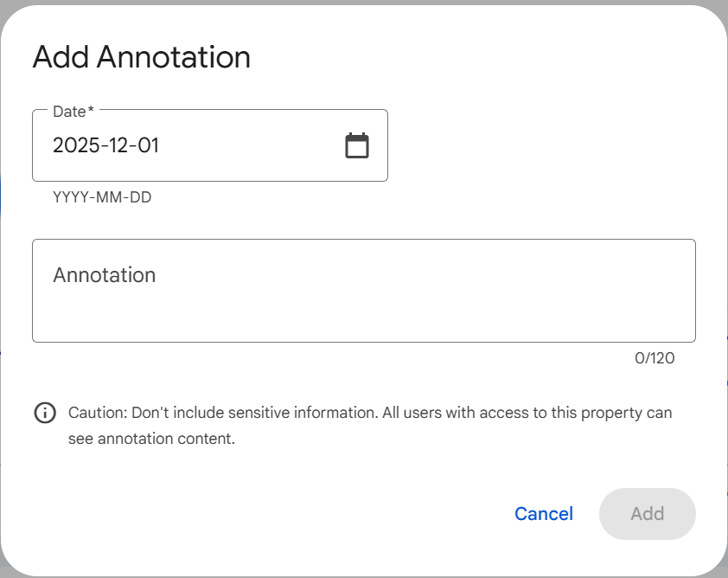
Task: Edit the Date field showing 2025-12-01
Action: 210,145
